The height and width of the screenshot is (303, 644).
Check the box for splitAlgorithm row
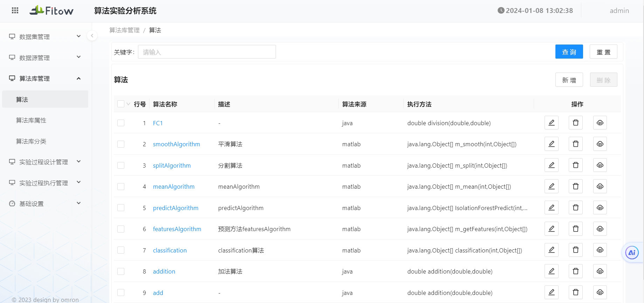tap(121, 165)
